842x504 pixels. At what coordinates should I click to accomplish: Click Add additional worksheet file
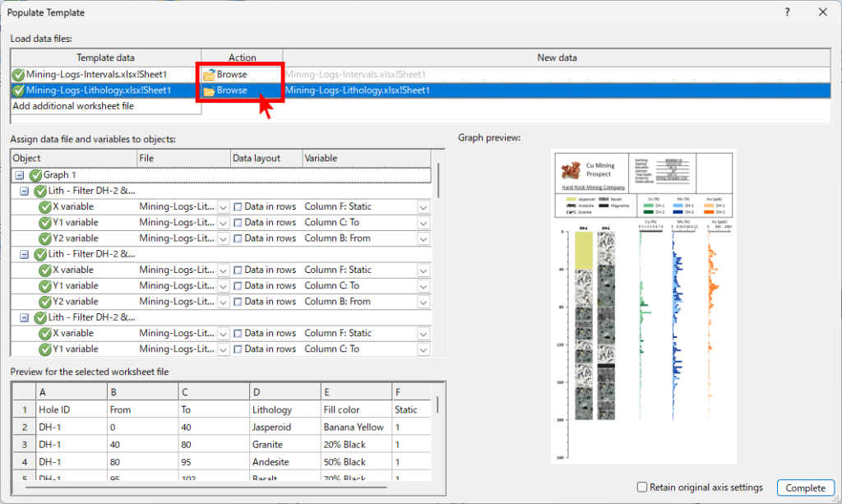click(73, 106)
